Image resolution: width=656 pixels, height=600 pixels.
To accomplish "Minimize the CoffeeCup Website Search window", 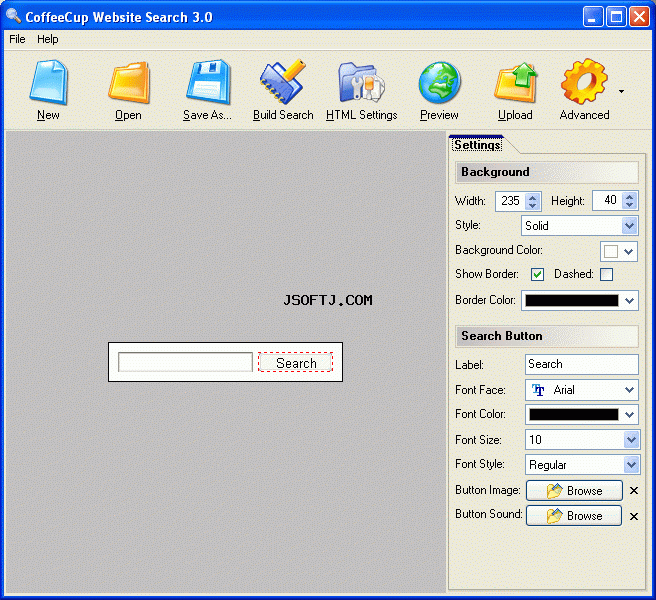I will [x=592, y=17].
